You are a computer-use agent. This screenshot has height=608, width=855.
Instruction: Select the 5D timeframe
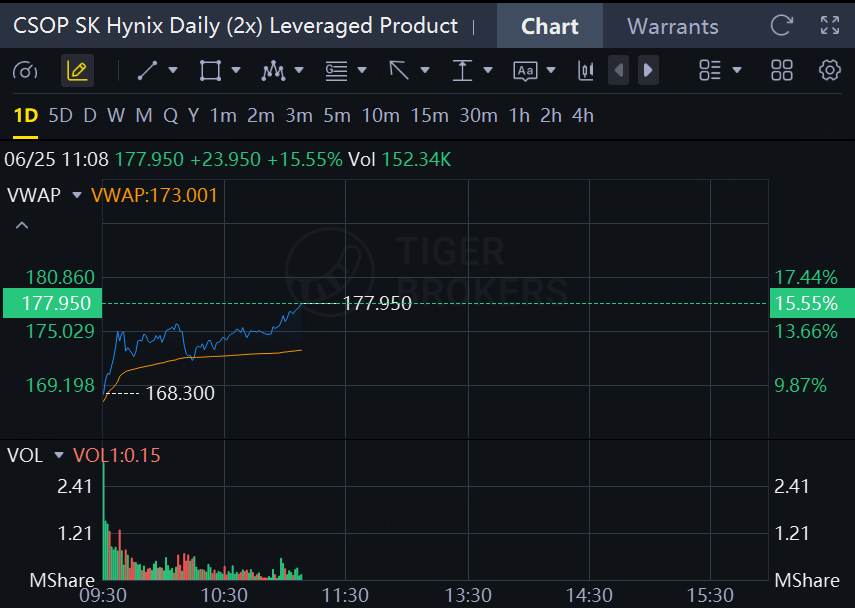(61, 116)
